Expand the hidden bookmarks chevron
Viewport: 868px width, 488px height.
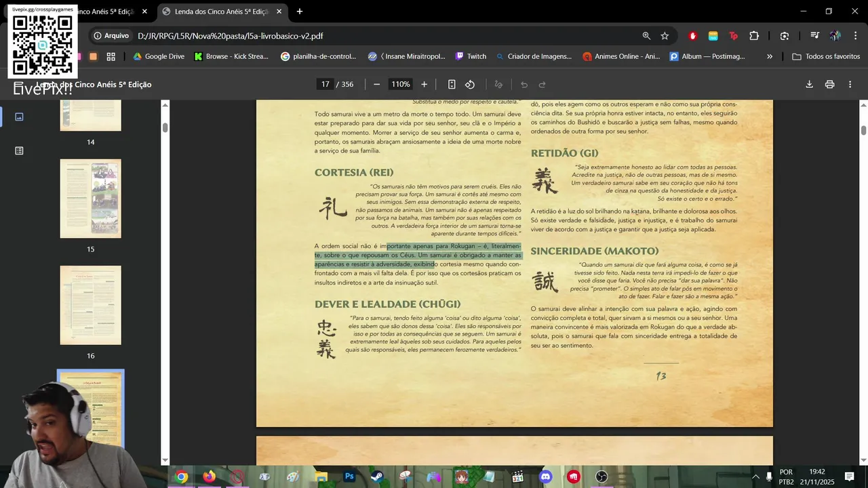tap(770, 56)
